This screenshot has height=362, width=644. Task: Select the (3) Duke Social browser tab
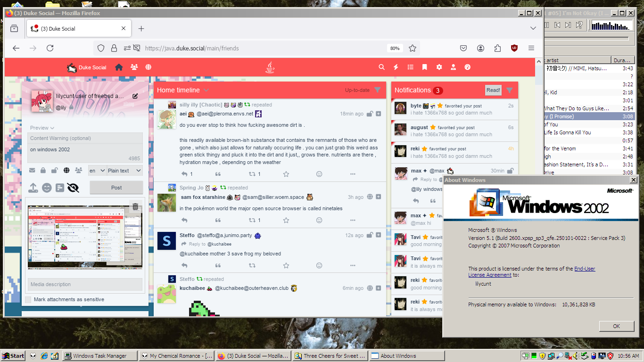coord(78,29)
